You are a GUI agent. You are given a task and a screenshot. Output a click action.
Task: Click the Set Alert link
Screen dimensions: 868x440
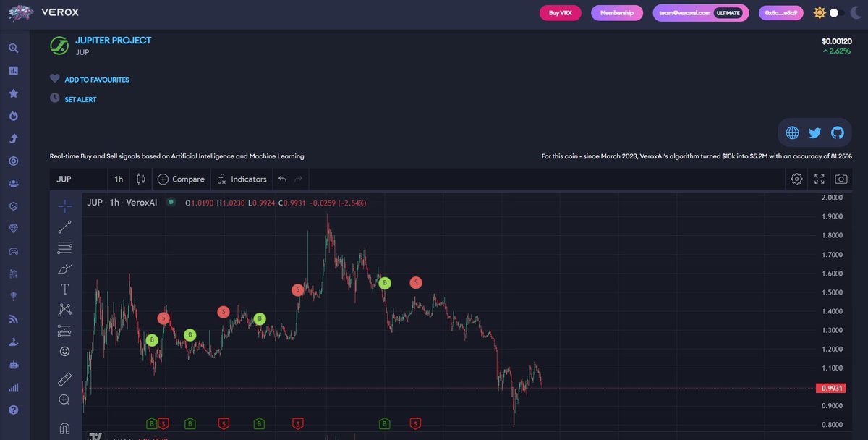[80, 99]
